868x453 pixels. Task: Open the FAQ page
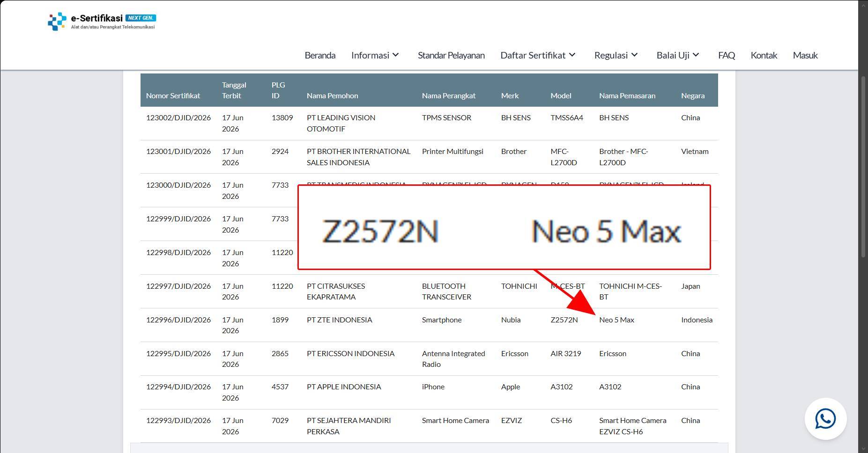[727, 55]
